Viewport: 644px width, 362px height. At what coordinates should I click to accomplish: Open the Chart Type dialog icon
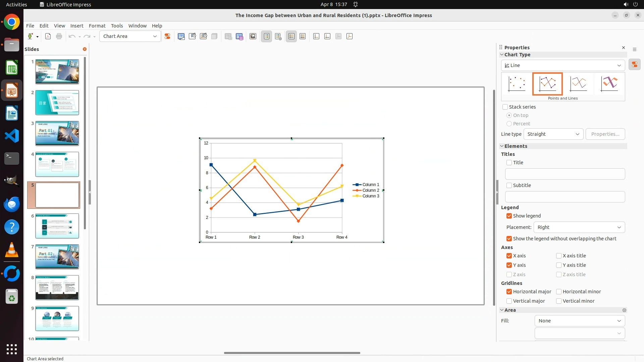coord(181,36)
